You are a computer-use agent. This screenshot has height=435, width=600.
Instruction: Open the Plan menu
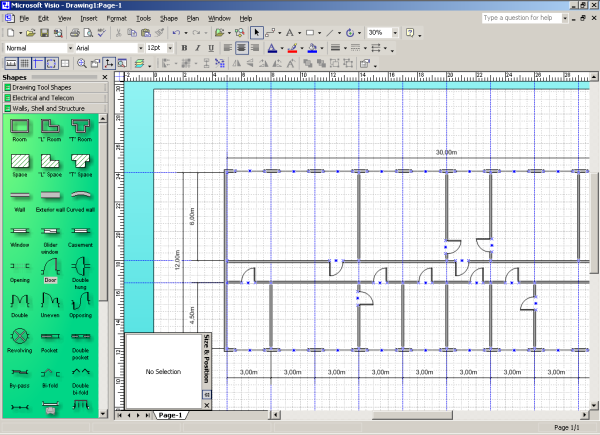click(193, 18)
